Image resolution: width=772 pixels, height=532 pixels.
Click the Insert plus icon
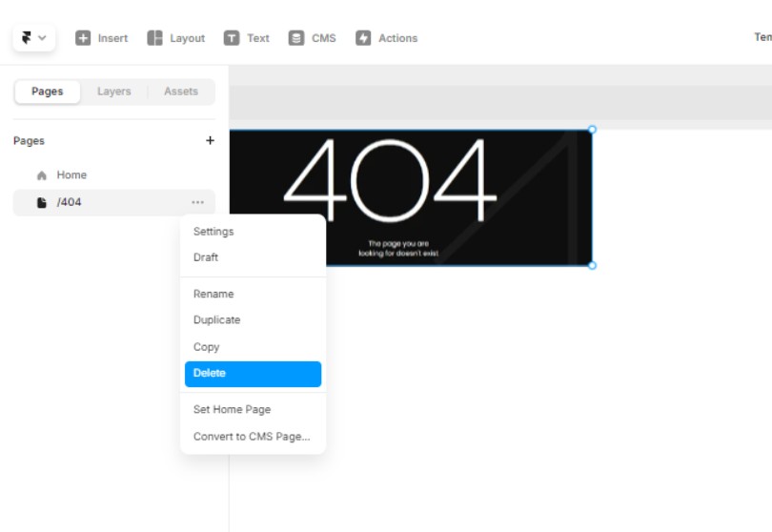[83, 38]
